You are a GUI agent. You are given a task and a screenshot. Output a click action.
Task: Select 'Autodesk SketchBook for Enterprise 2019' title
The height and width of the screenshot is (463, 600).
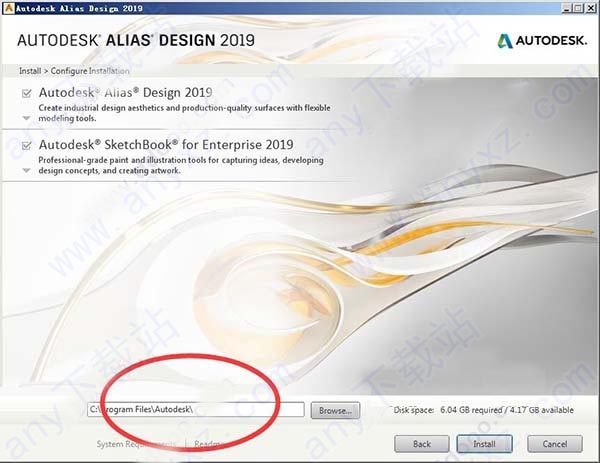166,145
